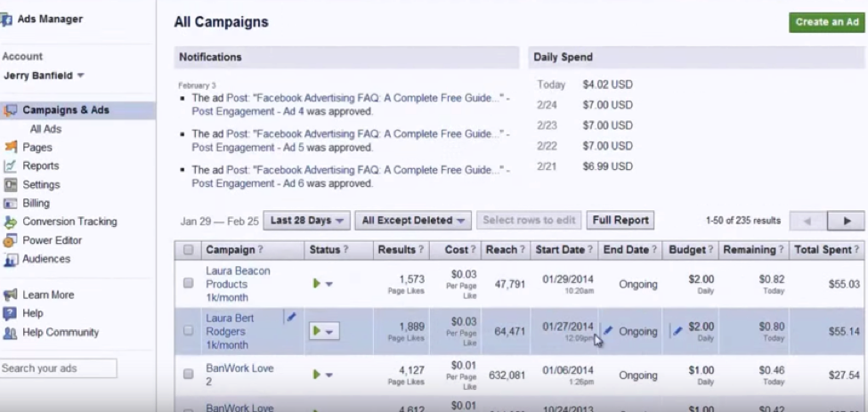Open status dropdown arrow for Laura Beacon Products
This screenshot has width=868, height=412.
tap(329, 284)
